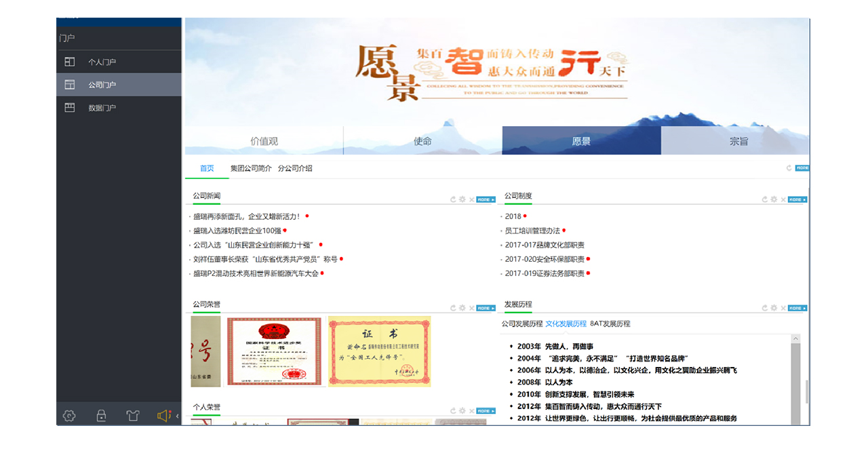Image resolution: width=868 pixels, height=449 pixels.
Task: Close the 公司制度 panel
Action: click(x=783, y=199)
